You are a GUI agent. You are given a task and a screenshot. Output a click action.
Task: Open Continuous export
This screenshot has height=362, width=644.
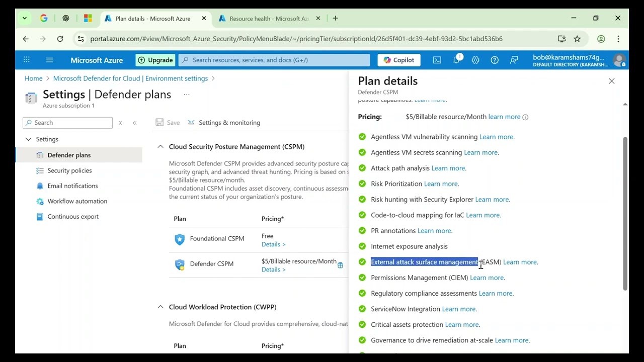[x=73, y=216]
